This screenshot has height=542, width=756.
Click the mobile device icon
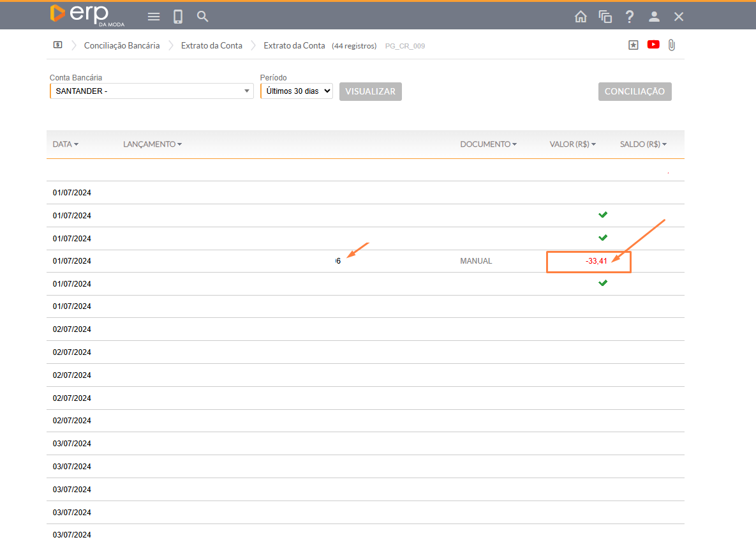(178, 17)
